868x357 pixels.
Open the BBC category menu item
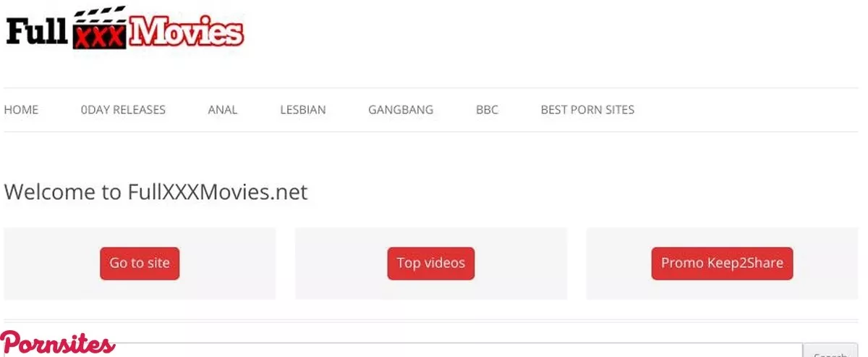click(x=487, y=110)
